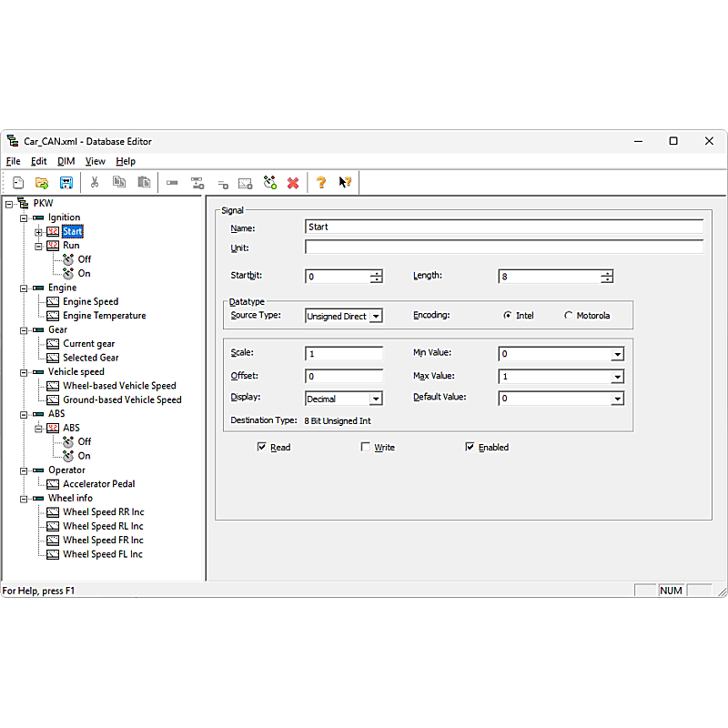Click the Cut toolbar icon

point(94,182)
